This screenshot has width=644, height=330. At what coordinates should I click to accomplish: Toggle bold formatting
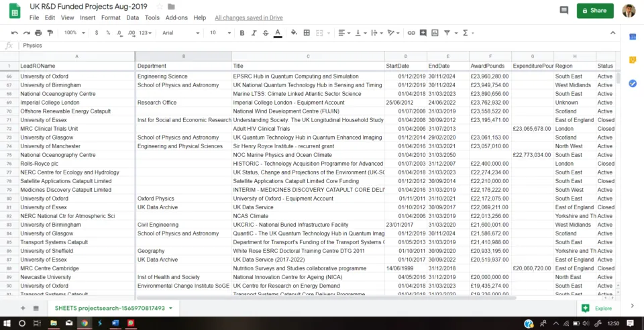point(242,33)
